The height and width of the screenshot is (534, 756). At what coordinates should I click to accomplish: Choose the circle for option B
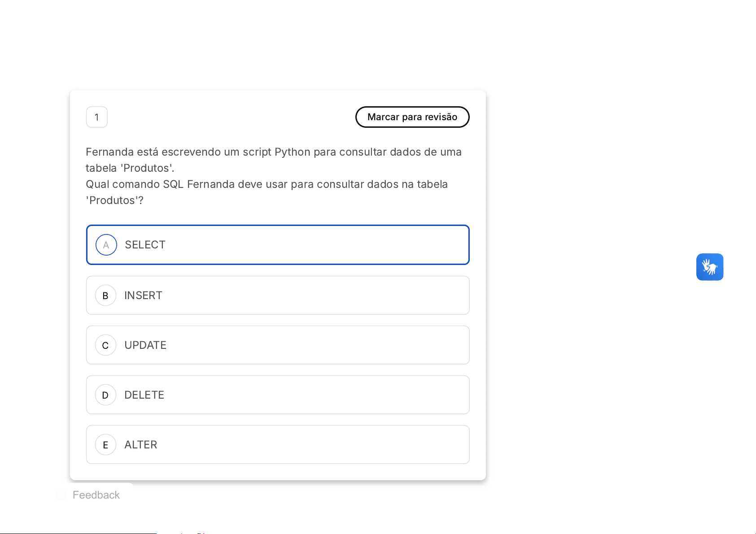pos(105,295)
